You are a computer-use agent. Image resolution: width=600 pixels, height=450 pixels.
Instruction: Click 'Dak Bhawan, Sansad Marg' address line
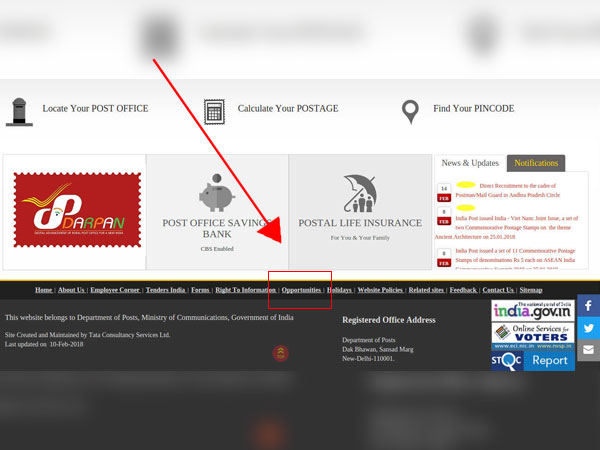(x=378, y=349)
